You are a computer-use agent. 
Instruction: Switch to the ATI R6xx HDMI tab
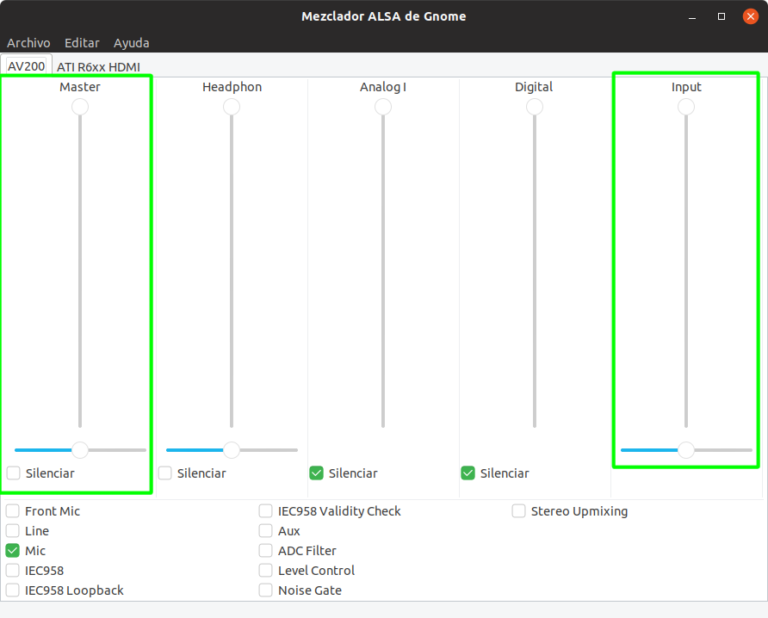pyautogui.click(x=98, y=67)
